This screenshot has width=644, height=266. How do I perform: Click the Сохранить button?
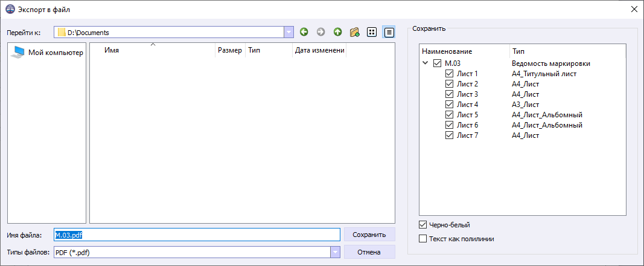[x=369, y=235]
